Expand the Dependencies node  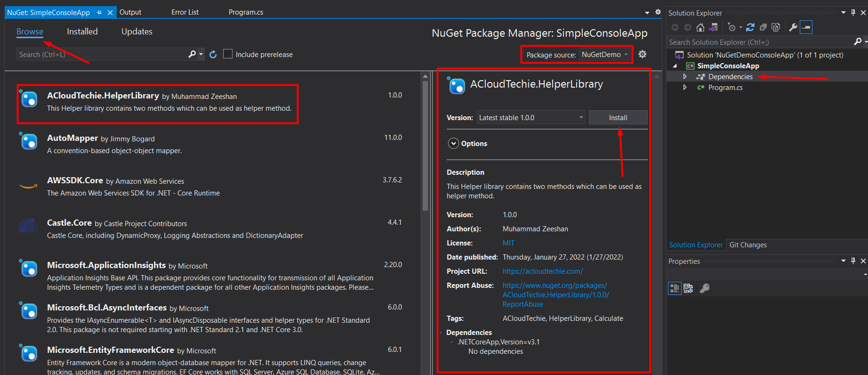(685, 76)
